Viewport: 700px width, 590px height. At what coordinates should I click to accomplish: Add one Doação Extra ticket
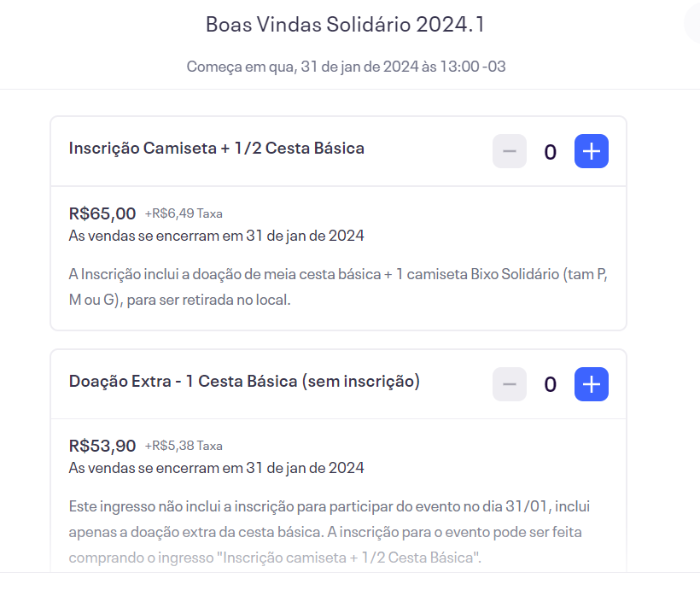(x=591, y=384)
